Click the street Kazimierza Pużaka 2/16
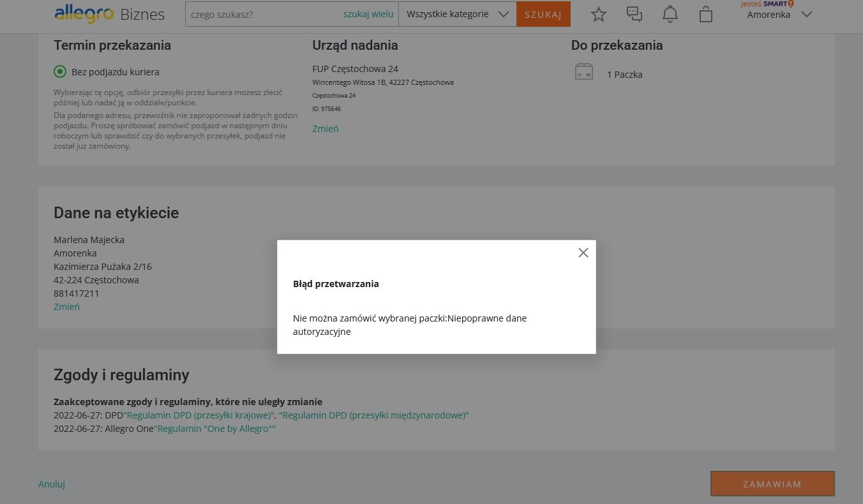This screenshot has width=863, height=504. coord(103,267)
